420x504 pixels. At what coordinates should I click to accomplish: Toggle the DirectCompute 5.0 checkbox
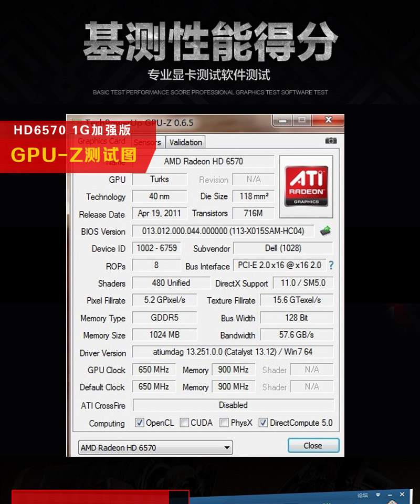coord(263,422)
